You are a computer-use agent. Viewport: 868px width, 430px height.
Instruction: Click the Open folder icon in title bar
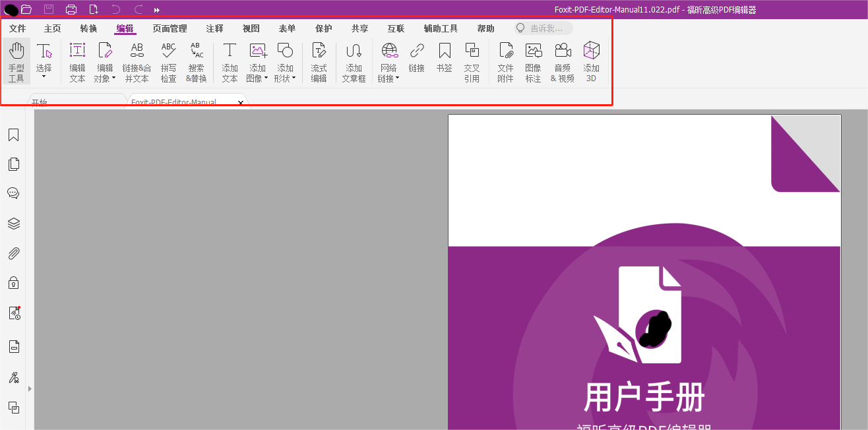[x=26, y=9]
